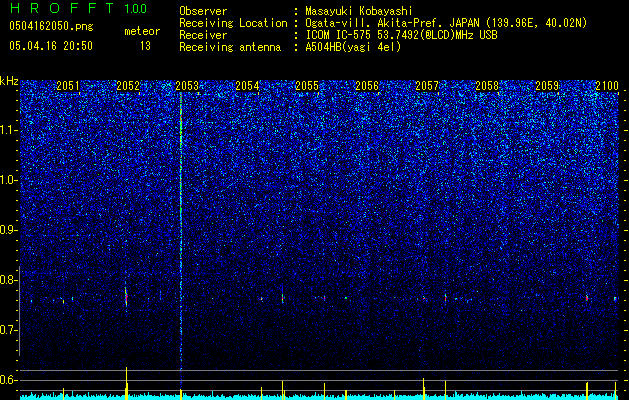Click the 2056 time marker
Screen dimensions: 629x400
pyautogui.click(x=367, y=86)
